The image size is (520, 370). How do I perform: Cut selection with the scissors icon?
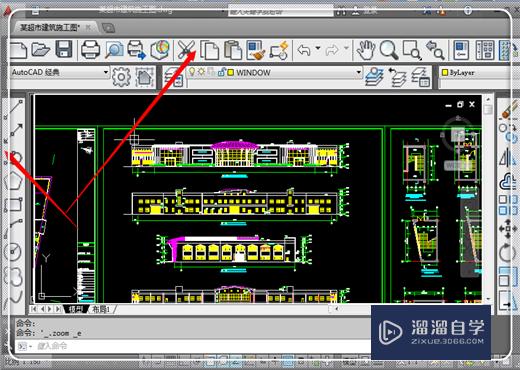coord(186,50)
